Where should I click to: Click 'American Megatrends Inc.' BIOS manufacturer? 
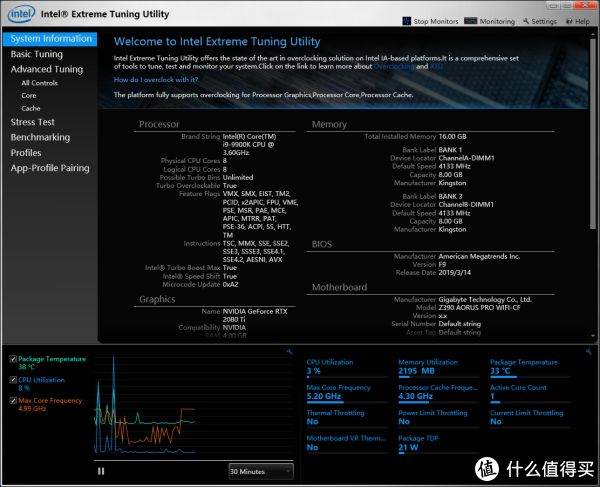coord(479,256)
